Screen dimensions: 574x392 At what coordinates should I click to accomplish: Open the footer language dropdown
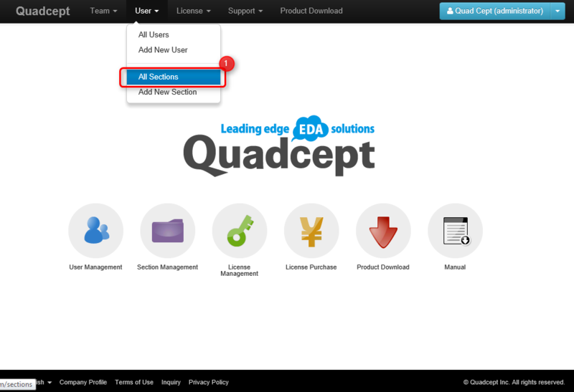click(44, 382)
